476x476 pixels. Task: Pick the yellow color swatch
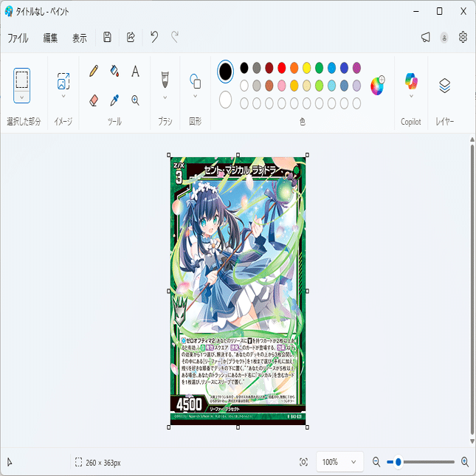(x=306, y=68)
